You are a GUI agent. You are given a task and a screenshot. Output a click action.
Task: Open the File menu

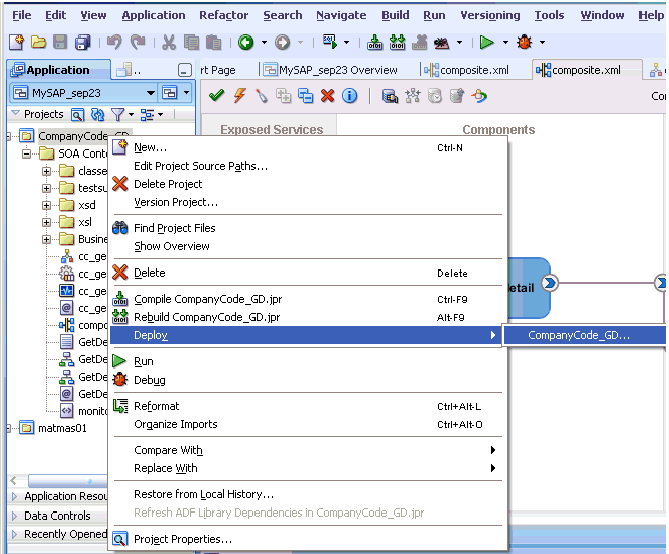tap(21, 15)
